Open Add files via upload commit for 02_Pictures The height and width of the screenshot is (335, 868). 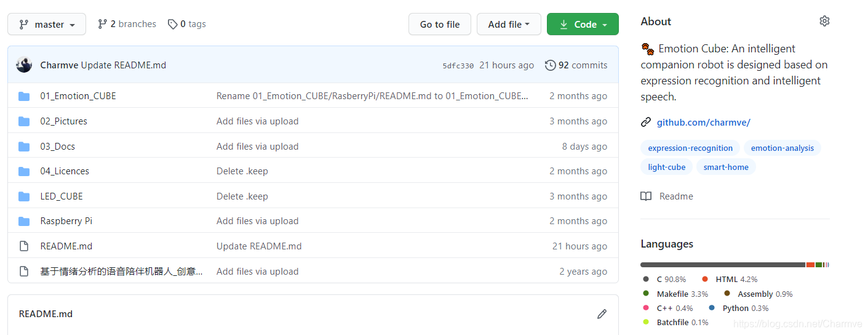point(258,121)
